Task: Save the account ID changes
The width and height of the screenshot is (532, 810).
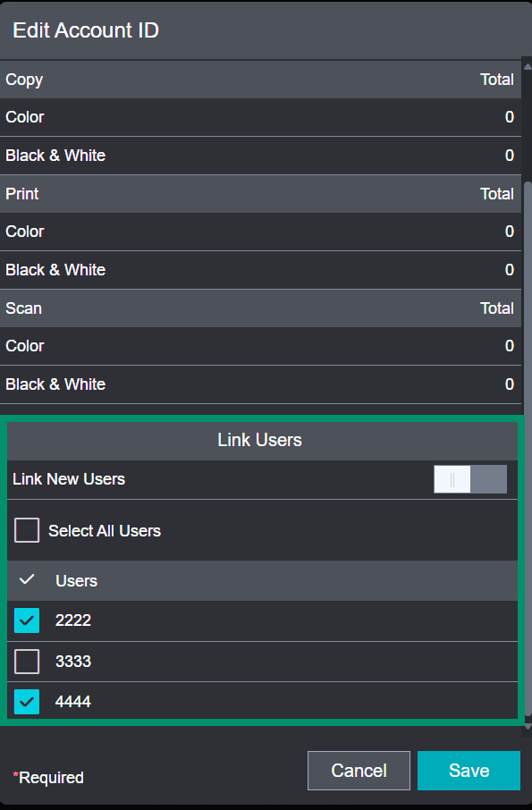Action: 469,771
